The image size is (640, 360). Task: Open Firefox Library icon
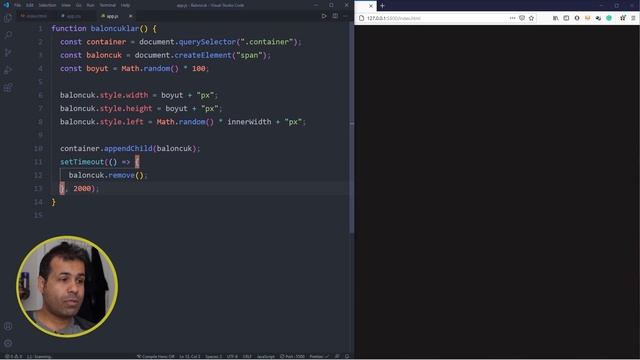pyautogui.click(x=556, y=18)
